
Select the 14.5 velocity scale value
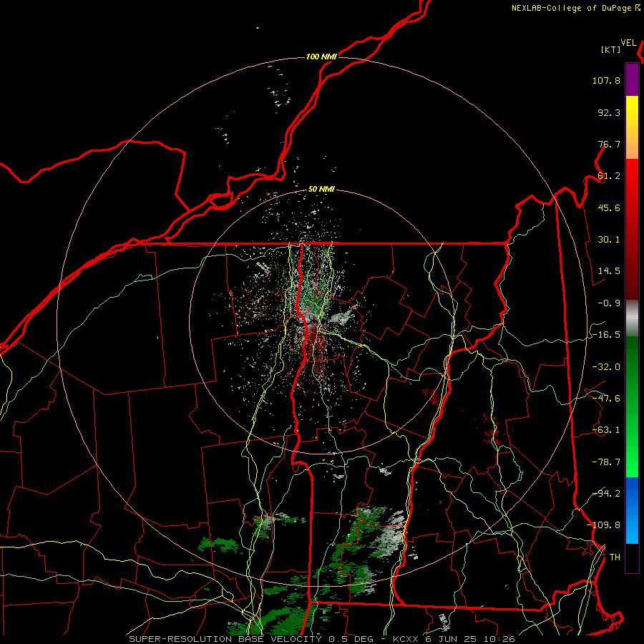(609, 271)
